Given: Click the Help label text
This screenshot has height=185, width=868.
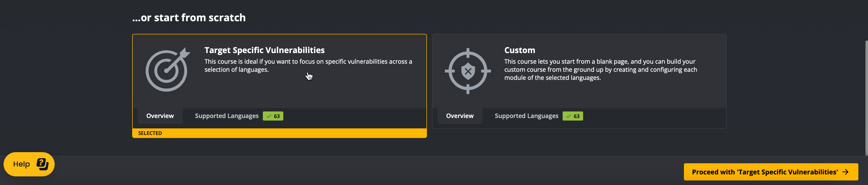Looking at the screenshot, I should click(x=22, y=164).
